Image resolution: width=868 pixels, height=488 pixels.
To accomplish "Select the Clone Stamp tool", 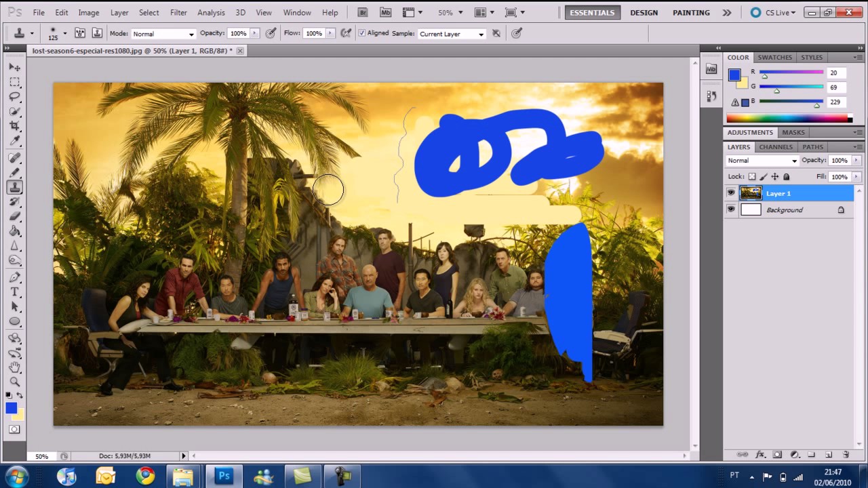I will coord(14,188).
